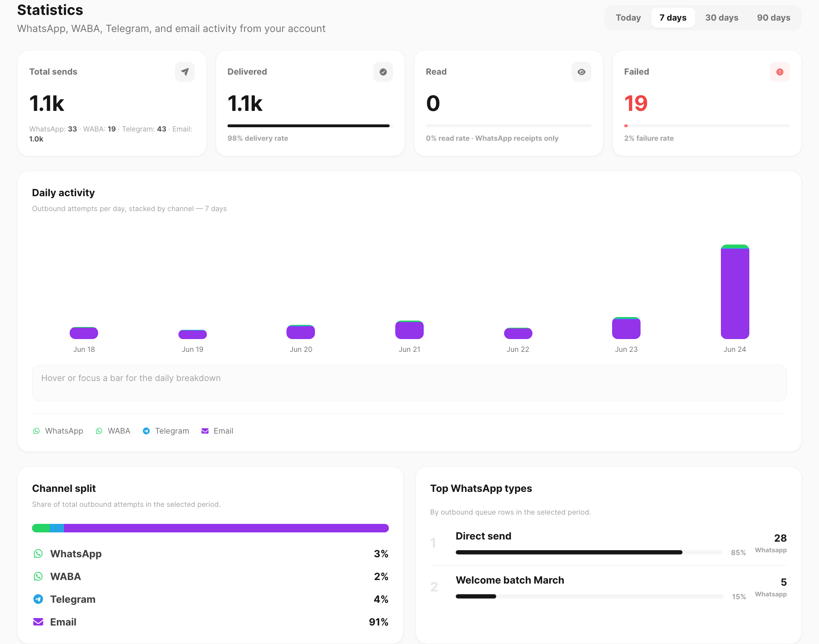This screenshot has width=819, height=644.
Task: Click the '98% delivery rate' text
Action: pos(258,138)
